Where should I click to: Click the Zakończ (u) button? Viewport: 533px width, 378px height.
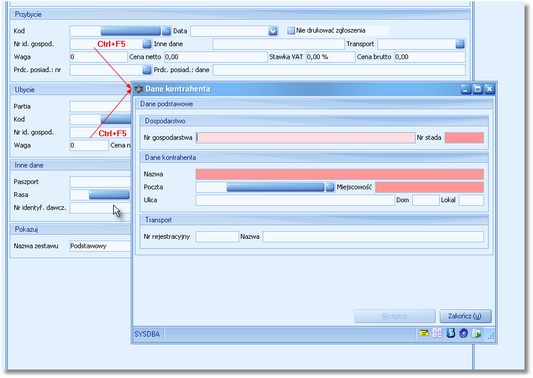click(x=465, y=316)
